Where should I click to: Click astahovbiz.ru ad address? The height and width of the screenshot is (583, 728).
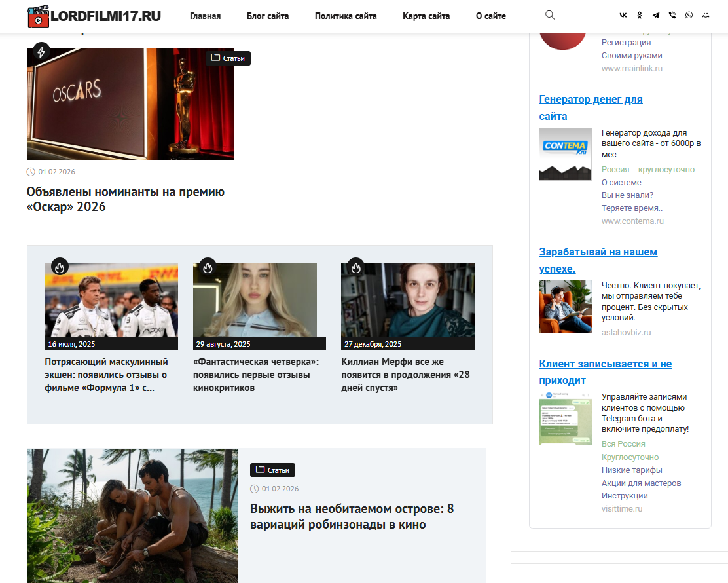click(x=626, y=332)
